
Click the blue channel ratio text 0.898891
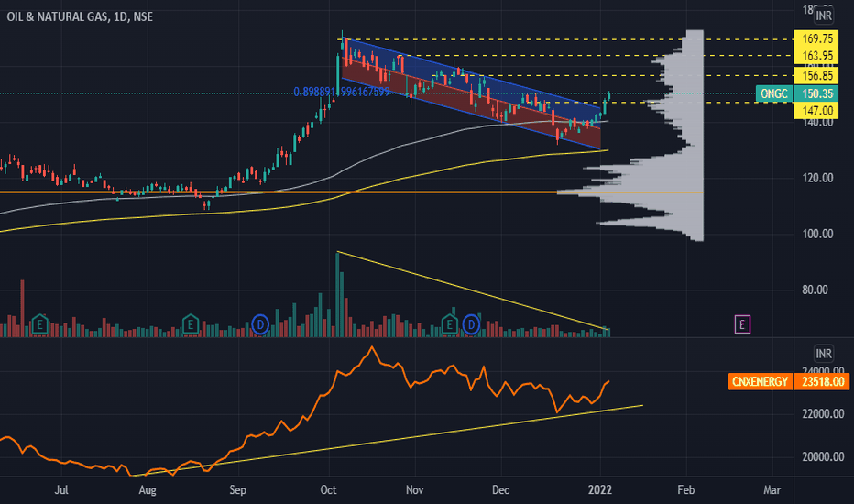coord(342,92)
